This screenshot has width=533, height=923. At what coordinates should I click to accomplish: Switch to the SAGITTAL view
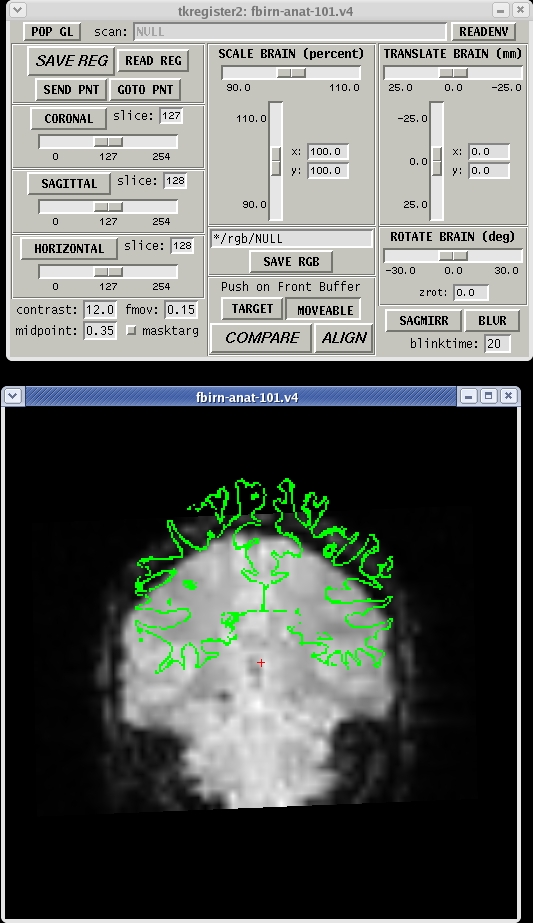[69, 183]
